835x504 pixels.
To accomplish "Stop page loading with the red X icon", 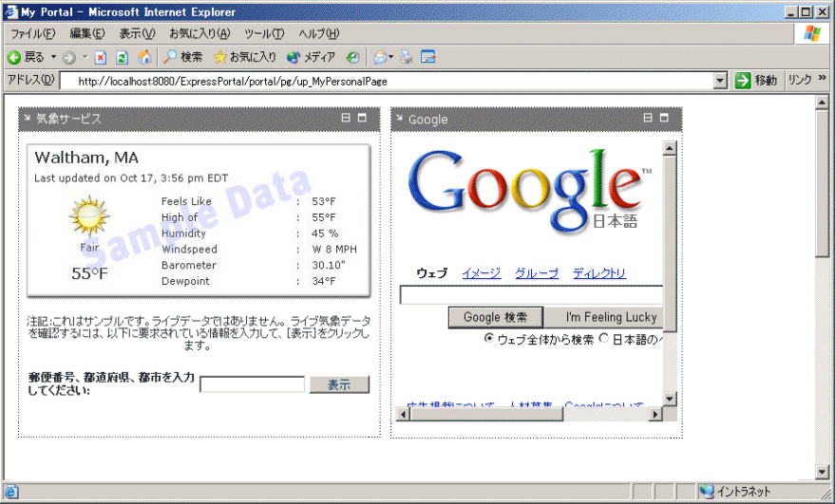I will click(x=101, y=58).
